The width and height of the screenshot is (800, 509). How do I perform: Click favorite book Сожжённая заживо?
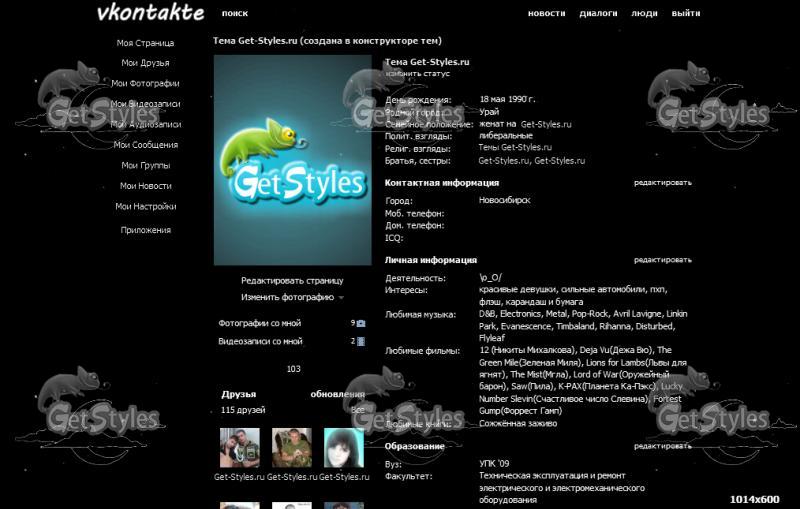click(518, 423)
